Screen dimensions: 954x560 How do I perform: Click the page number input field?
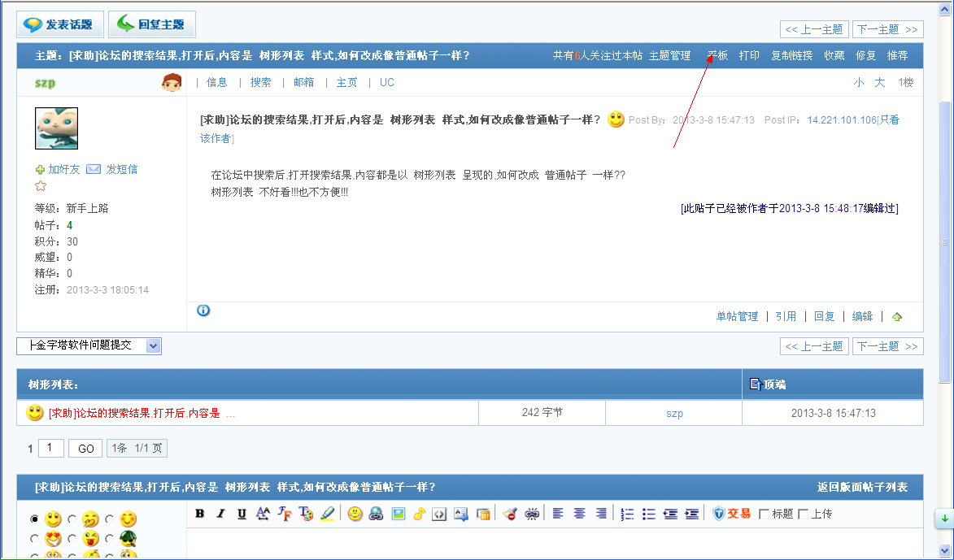pyautogui.click(x=50, y=449)
